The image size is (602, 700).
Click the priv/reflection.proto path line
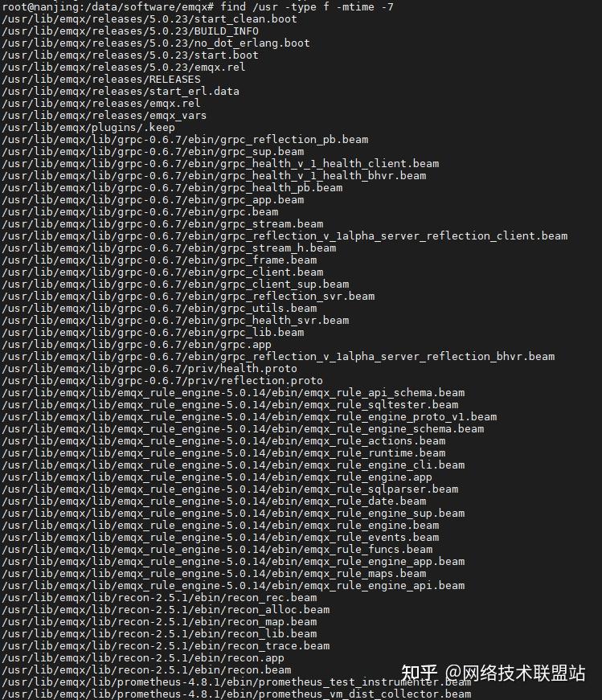click(162, 380)
